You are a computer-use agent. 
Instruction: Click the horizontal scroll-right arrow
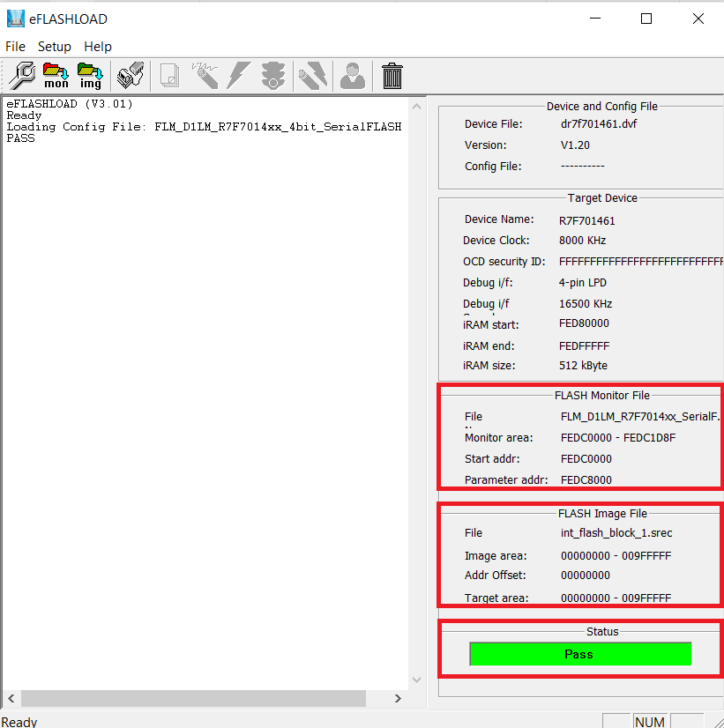tap(398, 698)
